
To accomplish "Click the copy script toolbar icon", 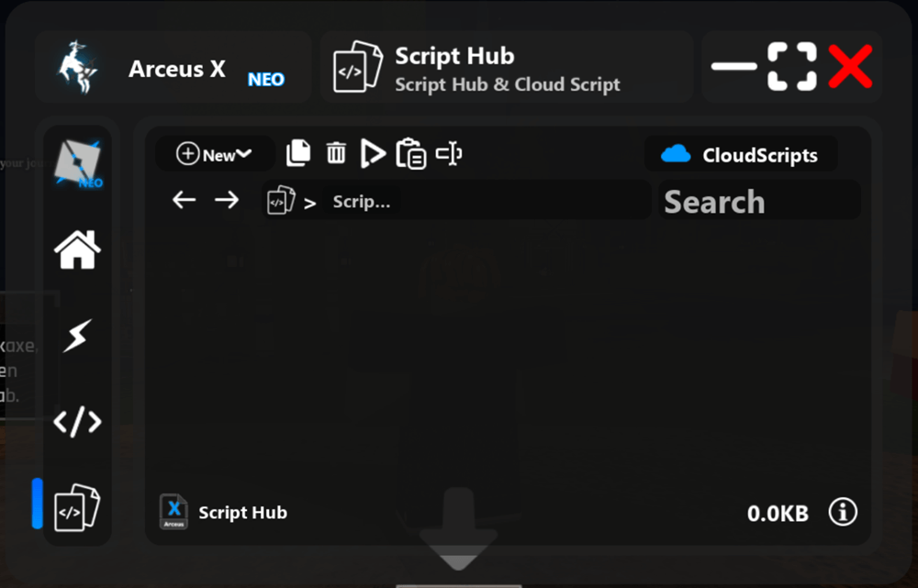I will click(x=298, y=153).
